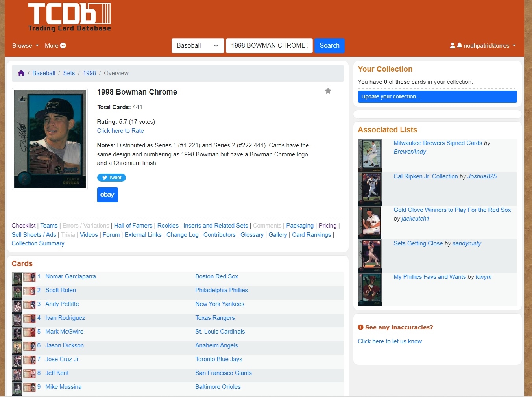
Task: Open the Teams tab link
Action: coord(49,226)
